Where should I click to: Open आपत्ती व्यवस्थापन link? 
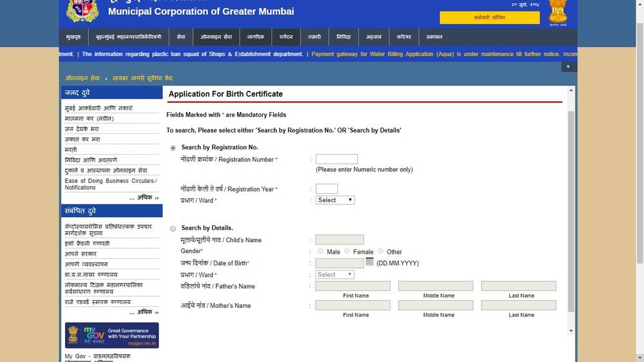[86, 264]
